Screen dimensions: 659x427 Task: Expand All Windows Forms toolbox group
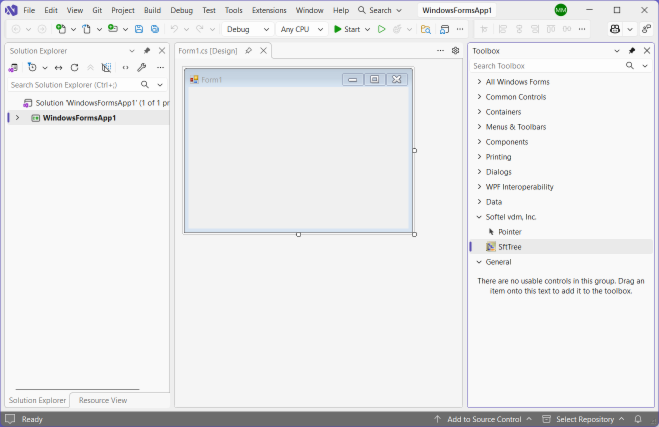[x=479, y=82]
